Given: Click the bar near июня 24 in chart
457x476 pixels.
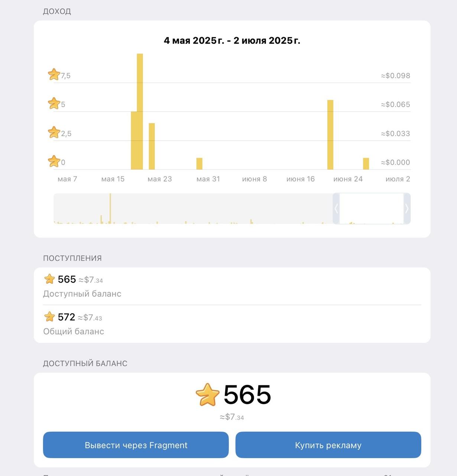Looking at the screenshot, I should pyautogui.click(x=330, y=135).
